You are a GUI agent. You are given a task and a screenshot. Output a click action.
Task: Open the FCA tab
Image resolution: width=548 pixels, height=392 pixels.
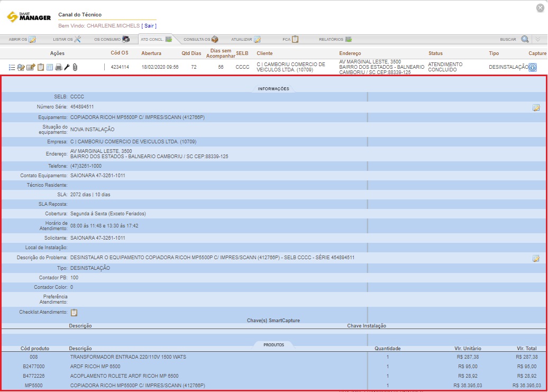pos(290,40)
